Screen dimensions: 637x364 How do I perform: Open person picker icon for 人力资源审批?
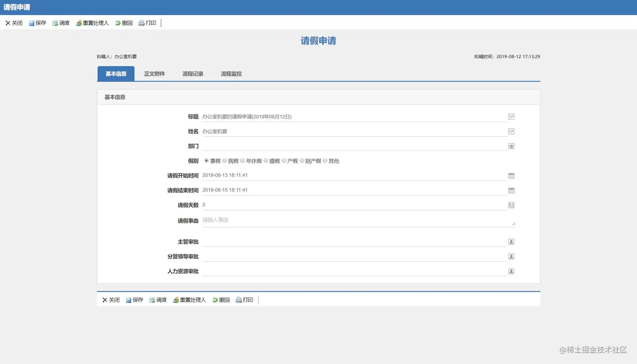point(511,271)
